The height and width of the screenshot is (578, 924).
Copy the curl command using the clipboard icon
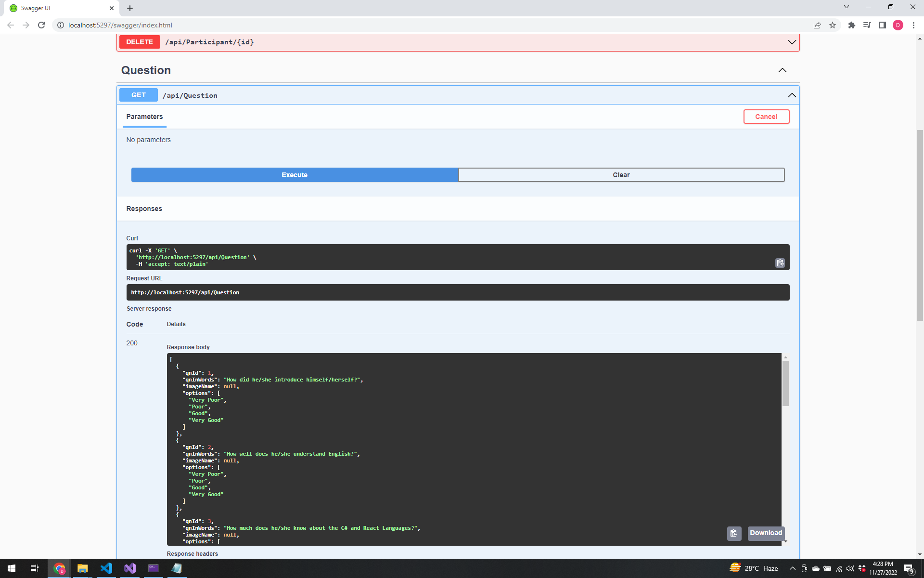(x=780, y=263)
